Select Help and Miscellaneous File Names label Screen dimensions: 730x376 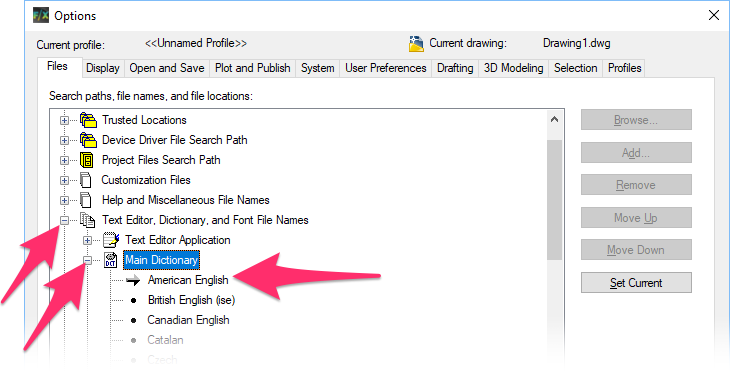point(186,200)
